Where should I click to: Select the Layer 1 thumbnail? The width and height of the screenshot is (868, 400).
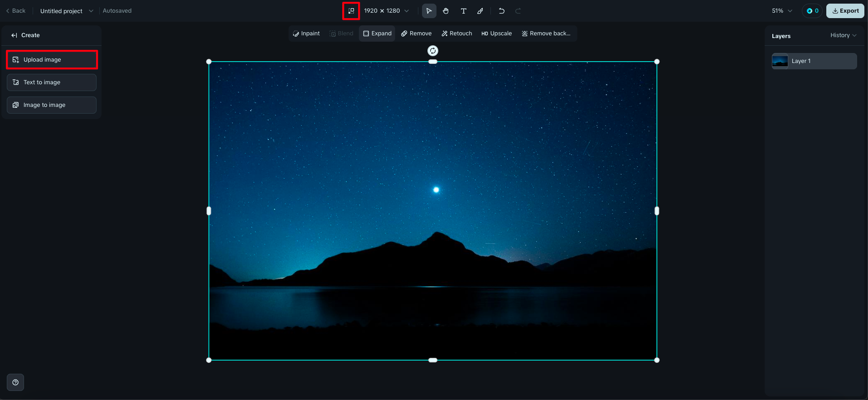click(780, 61)
